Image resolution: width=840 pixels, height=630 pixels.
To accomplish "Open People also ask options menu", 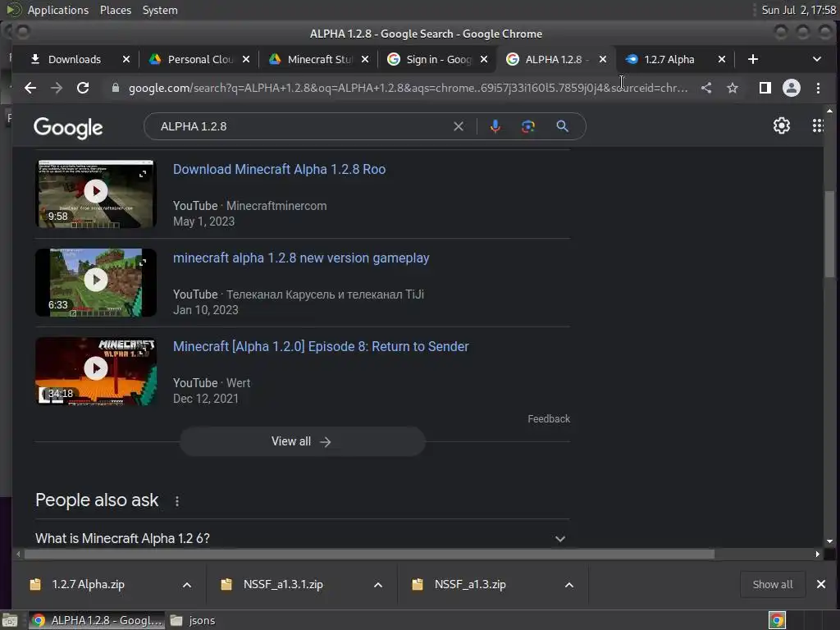I will click(177, 501).
